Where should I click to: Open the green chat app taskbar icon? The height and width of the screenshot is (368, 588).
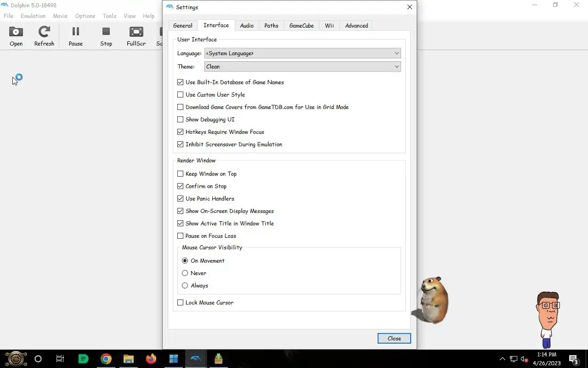(83, 359)
